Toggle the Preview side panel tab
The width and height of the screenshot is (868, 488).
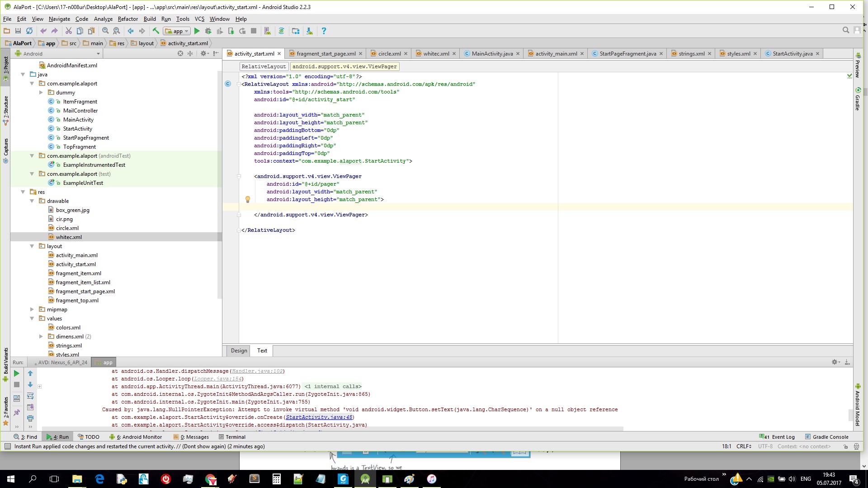click(x=858, y=65)
